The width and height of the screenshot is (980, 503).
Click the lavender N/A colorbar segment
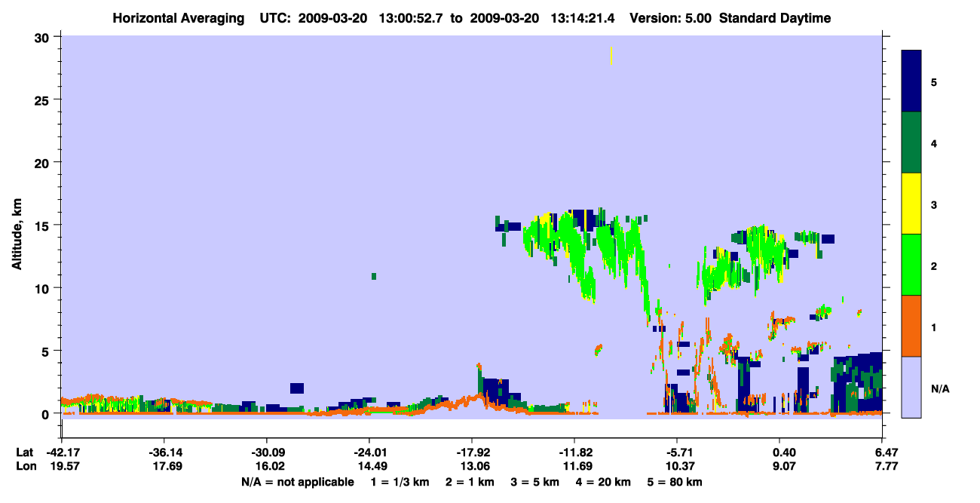tap(911, 387)
